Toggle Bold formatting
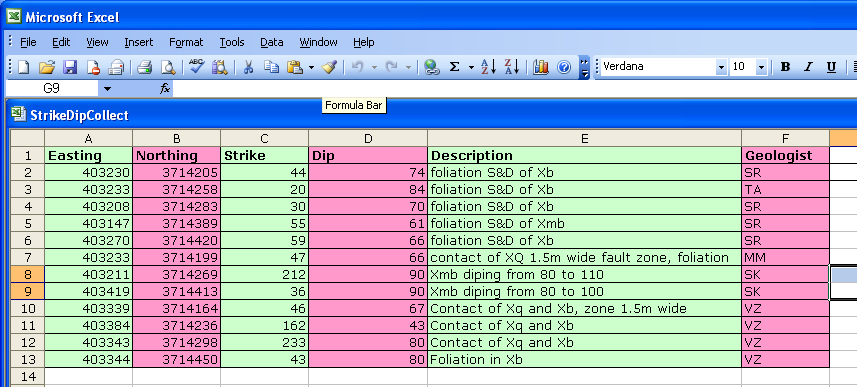 pyautogui.click(x=785, y=67)
